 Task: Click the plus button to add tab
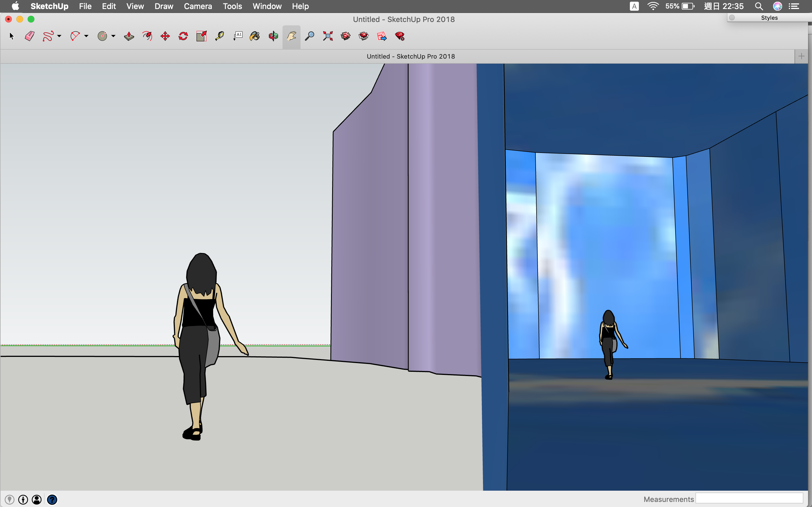801,56
